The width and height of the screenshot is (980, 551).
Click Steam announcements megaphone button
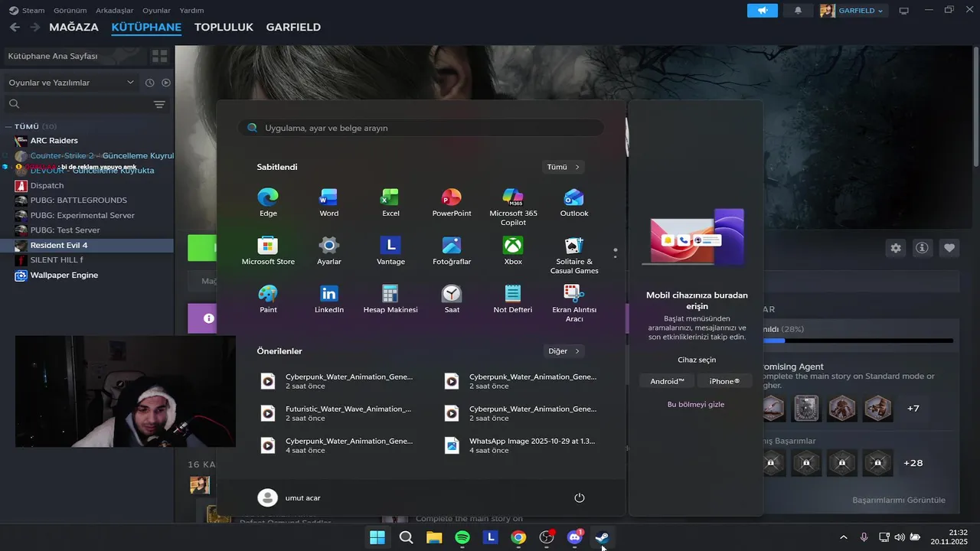click(763, 11)
